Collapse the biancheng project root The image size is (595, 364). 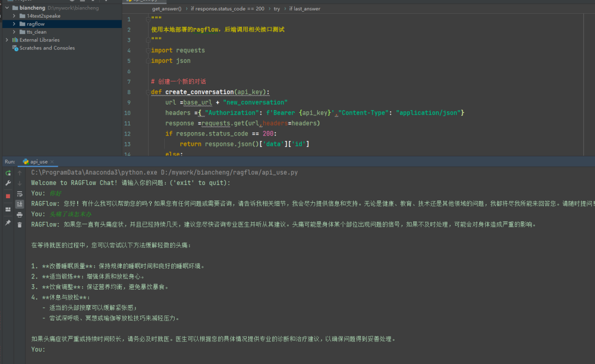pyautogui.click(x=7, y=8)
